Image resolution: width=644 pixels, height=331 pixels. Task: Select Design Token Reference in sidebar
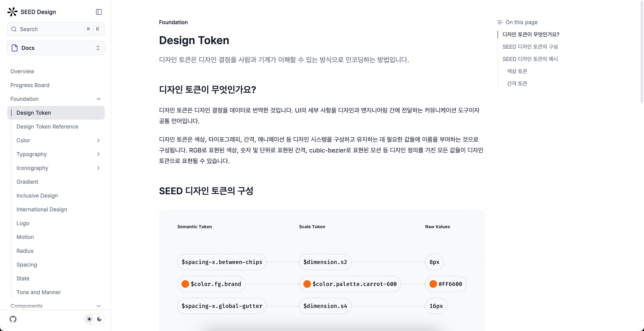tap(47, 126)
